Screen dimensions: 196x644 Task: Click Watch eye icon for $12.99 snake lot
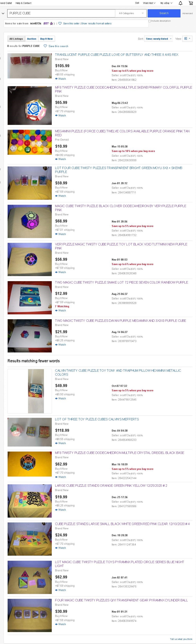(56, 310)
